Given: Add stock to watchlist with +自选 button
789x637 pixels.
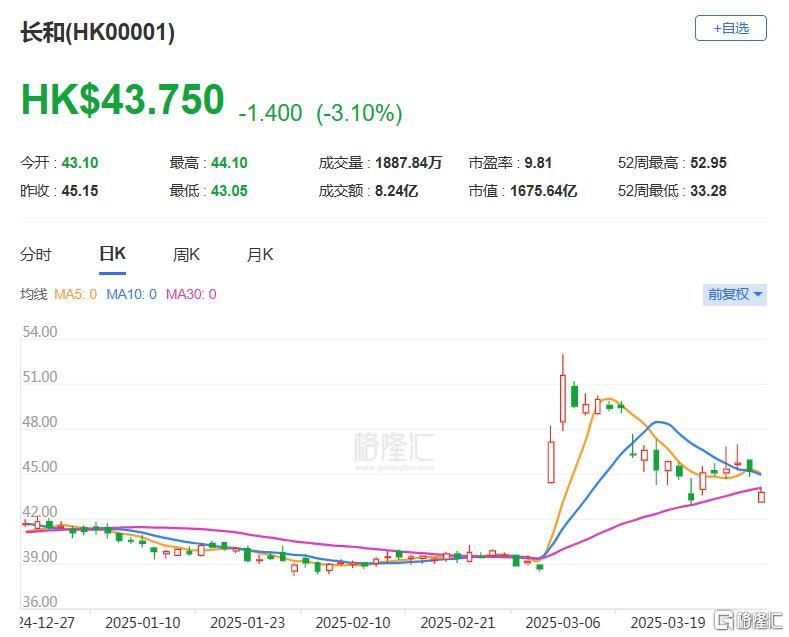Looking at the screenshot, I should coord(731,28).
